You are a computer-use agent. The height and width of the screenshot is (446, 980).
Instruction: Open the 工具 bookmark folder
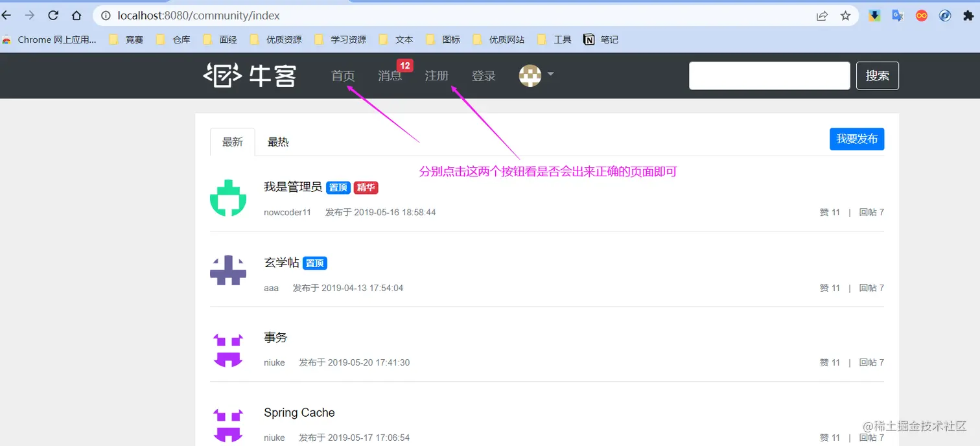[554, 40]
